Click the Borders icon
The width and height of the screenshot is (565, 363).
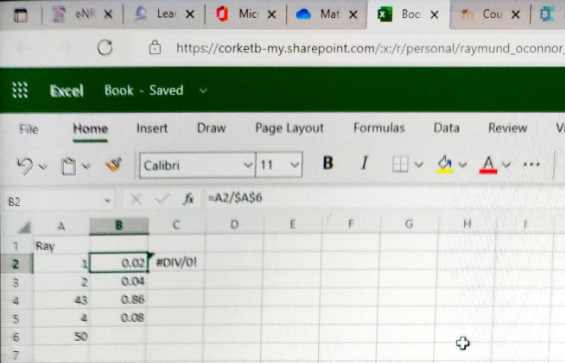click(x=400, y=165)
